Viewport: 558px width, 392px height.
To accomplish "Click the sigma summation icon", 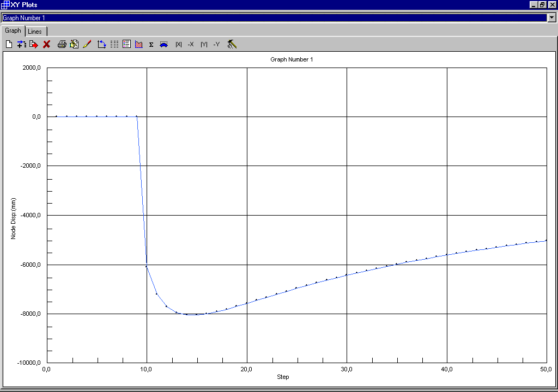I will click(151, 45).
